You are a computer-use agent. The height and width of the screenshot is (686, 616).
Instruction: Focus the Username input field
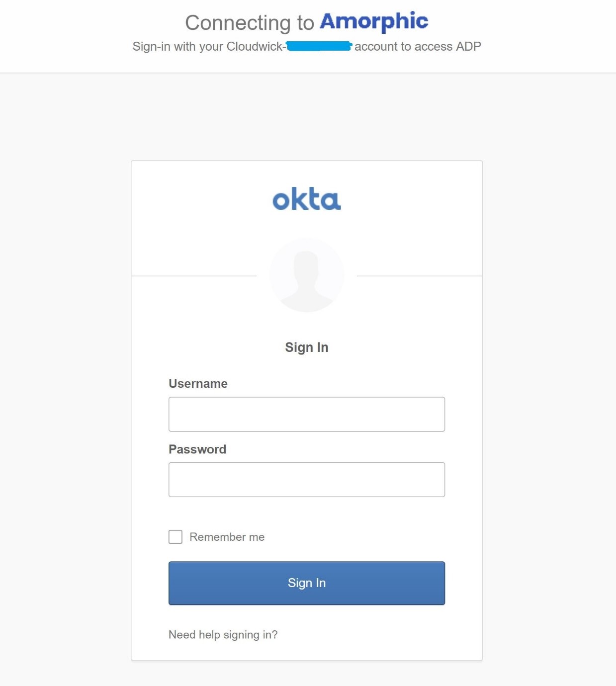coord(307,414)
